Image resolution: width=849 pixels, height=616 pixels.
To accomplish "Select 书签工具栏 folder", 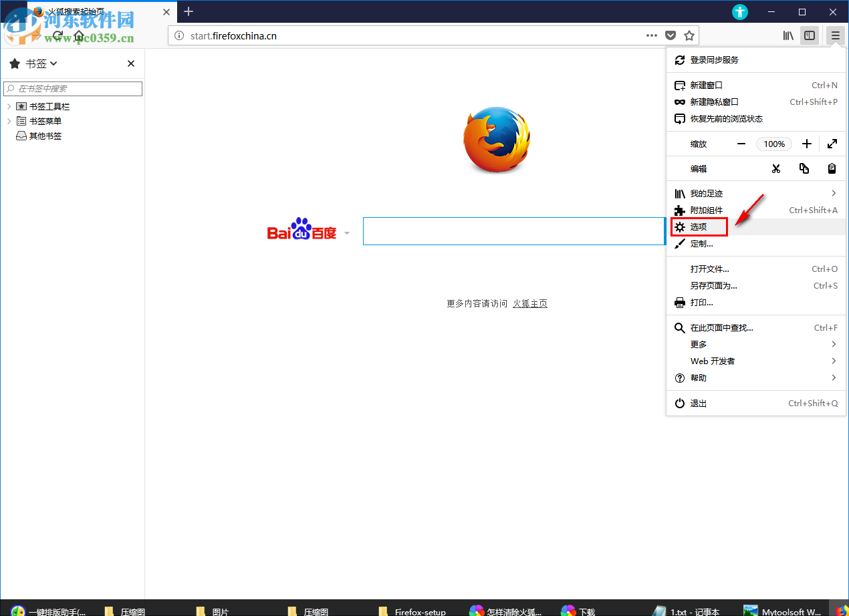I will 43,106.
